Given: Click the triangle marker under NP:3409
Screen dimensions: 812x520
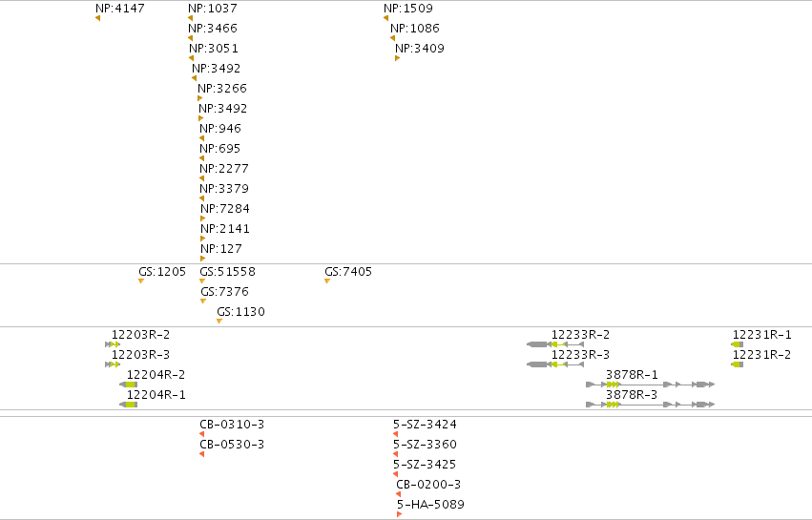Looking at the screenshot, I should click(x=397, y=58).
